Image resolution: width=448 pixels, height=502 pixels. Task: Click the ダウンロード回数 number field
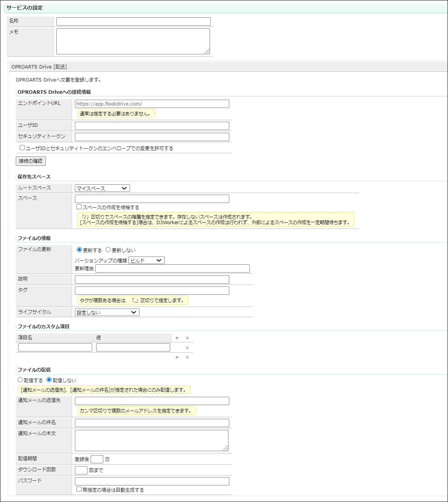pos(81,470)
